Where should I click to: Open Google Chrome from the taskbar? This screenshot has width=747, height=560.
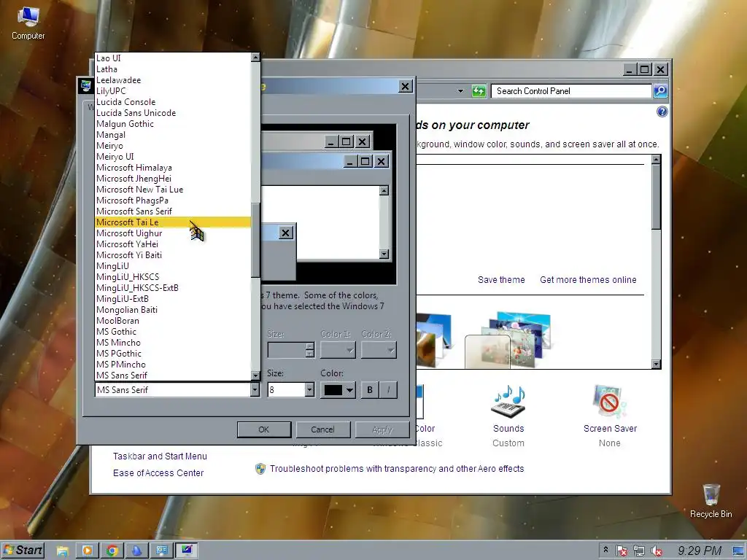[x=112, y=551]
